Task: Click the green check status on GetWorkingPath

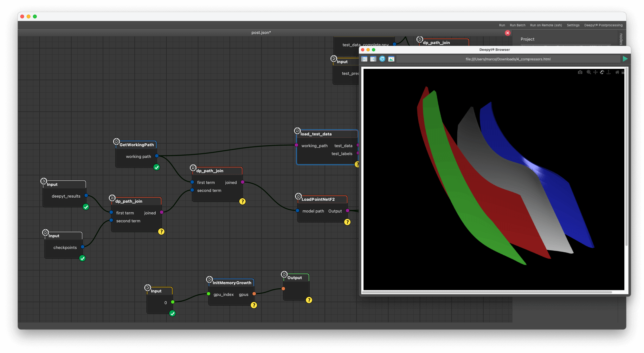Action: [157, 167]
